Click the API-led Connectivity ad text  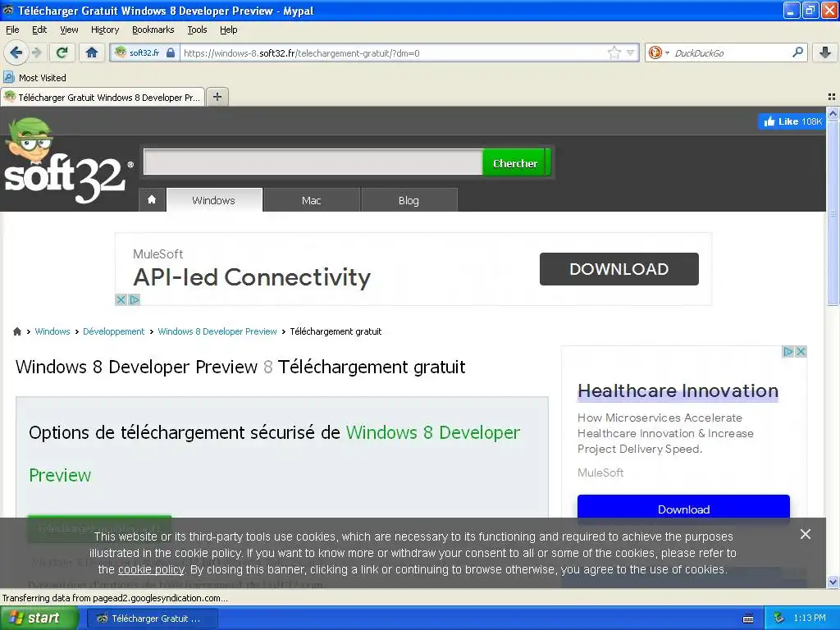[x=252, y=277]
